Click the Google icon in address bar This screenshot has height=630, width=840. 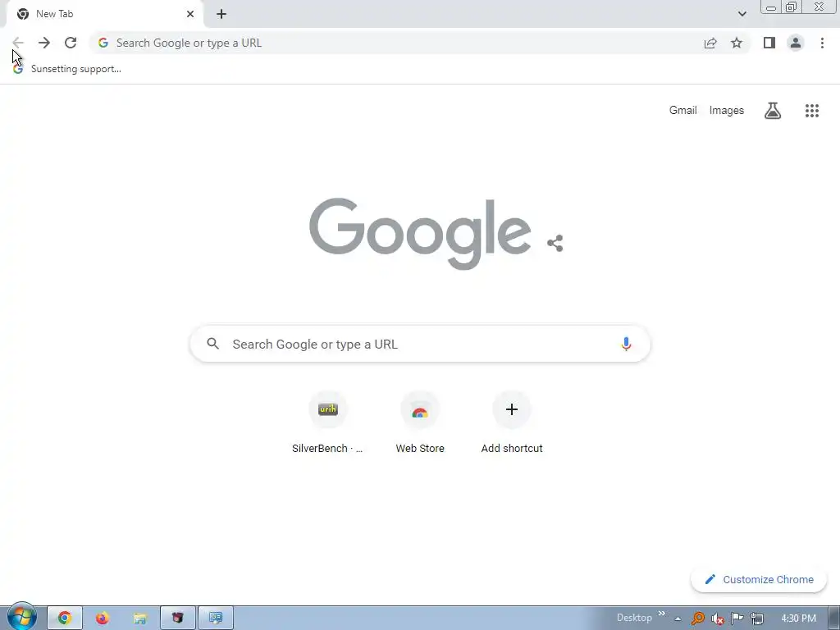tap(103, 43)
